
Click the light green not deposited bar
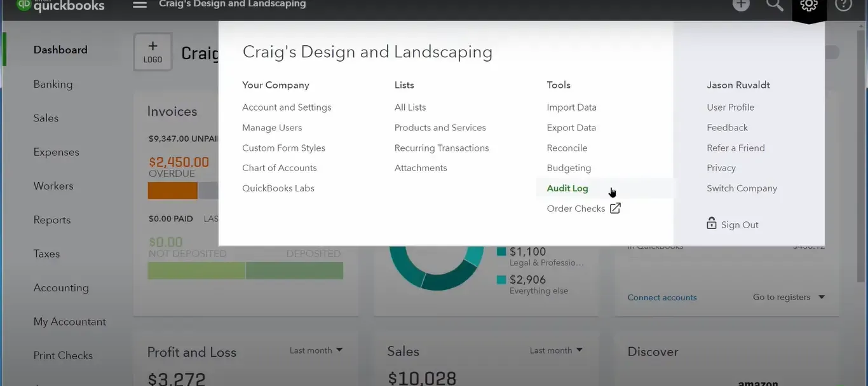point(196,270)
